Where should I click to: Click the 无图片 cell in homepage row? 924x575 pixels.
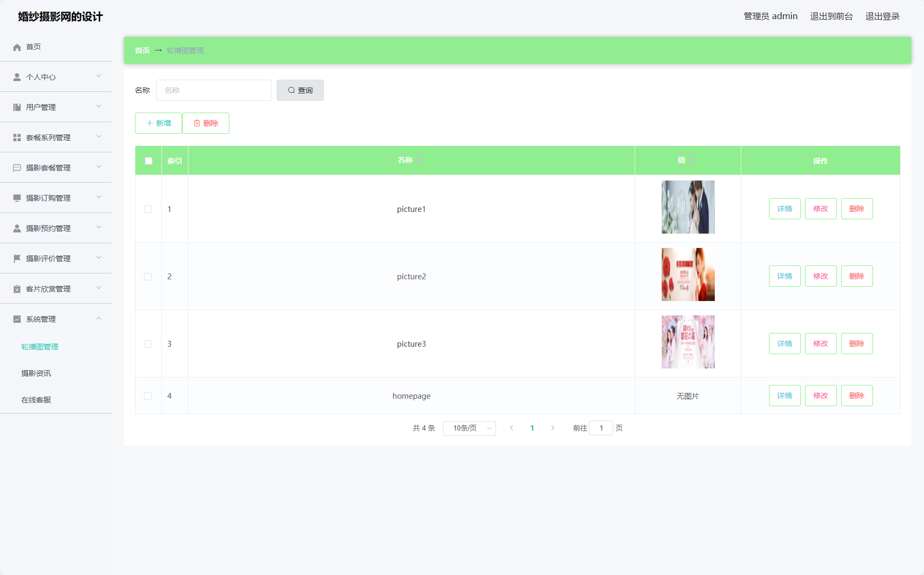point(688,396)
